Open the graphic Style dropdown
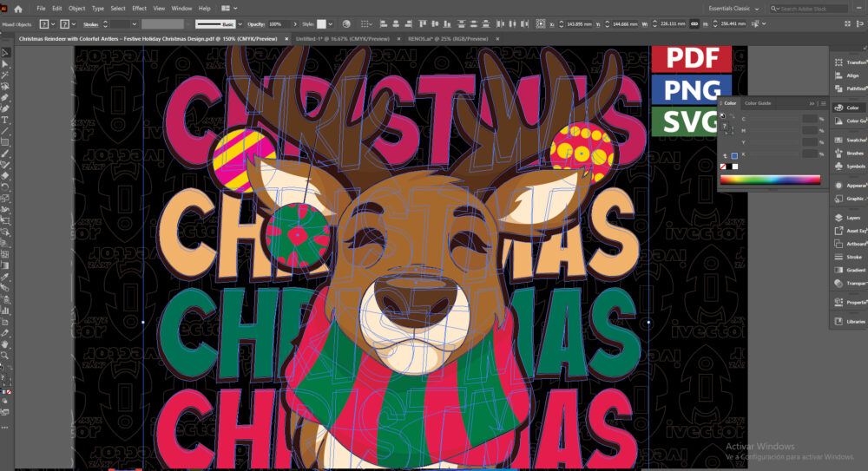This screenshot has width=868, height=471. click(x=330, y=24)
